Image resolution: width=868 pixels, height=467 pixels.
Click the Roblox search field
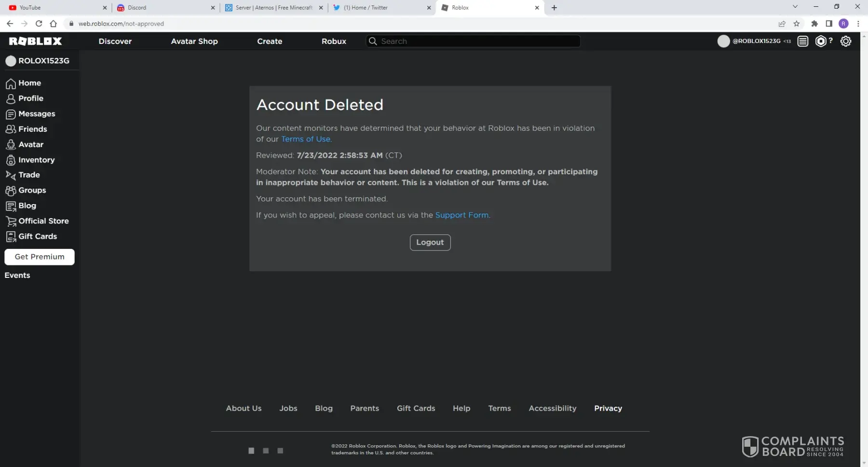[x=477, y=41]
